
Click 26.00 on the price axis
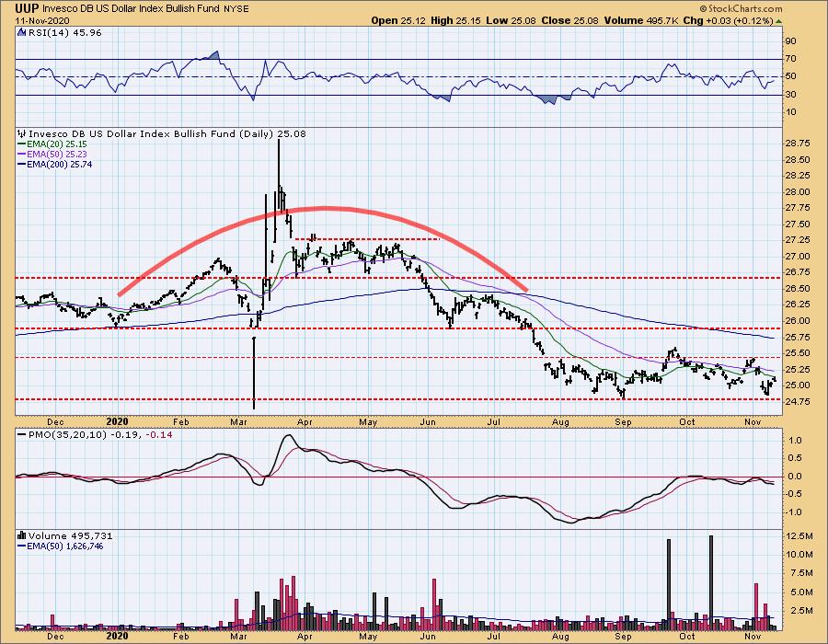tap(798, 321)
